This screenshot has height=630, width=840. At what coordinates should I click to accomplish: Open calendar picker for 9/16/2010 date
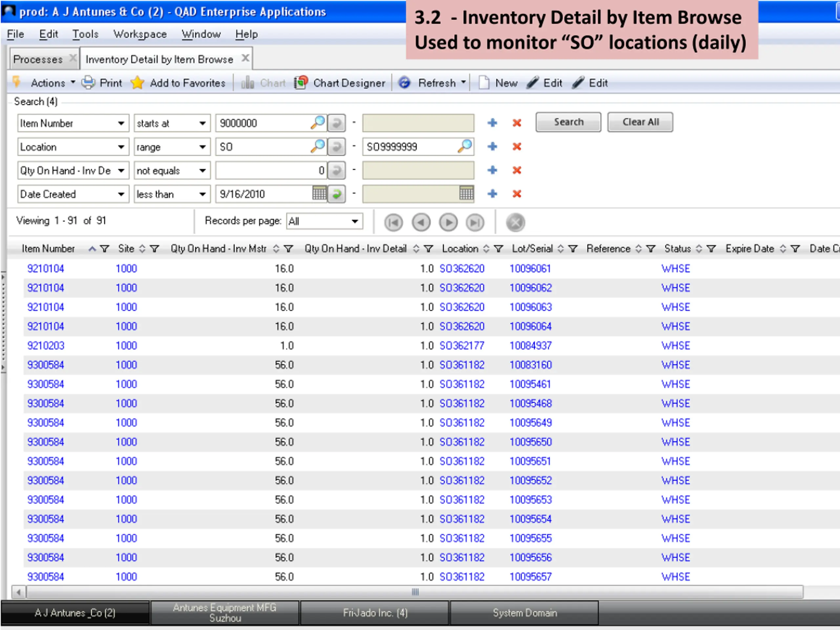[x=319, y=194]
